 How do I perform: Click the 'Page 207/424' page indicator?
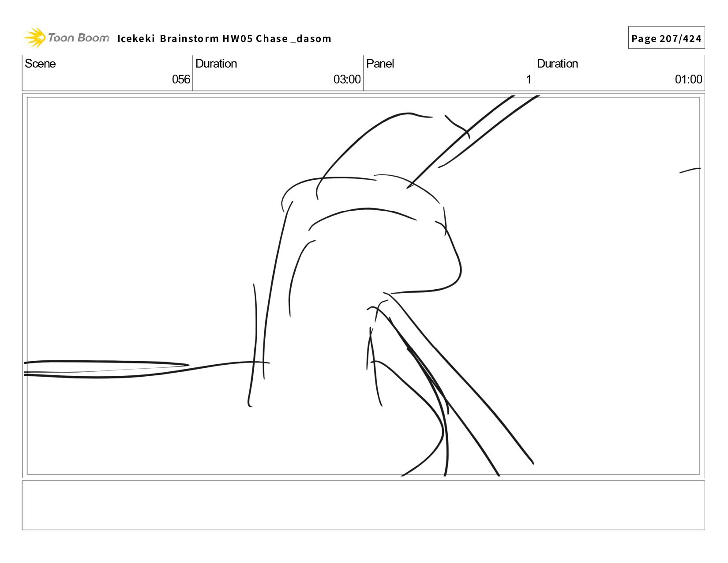[666, 38]
